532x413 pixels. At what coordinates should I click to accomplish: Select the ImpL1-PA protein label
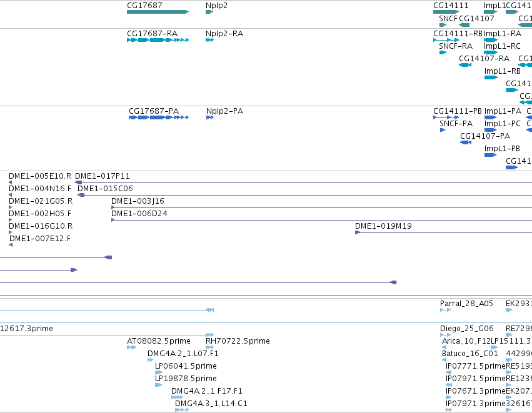coord(503,111)
